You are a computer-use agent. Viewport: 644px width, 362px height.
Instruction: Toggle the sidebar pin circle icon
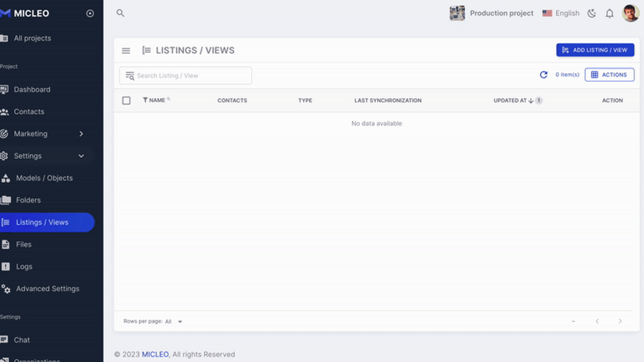point(90,14)
